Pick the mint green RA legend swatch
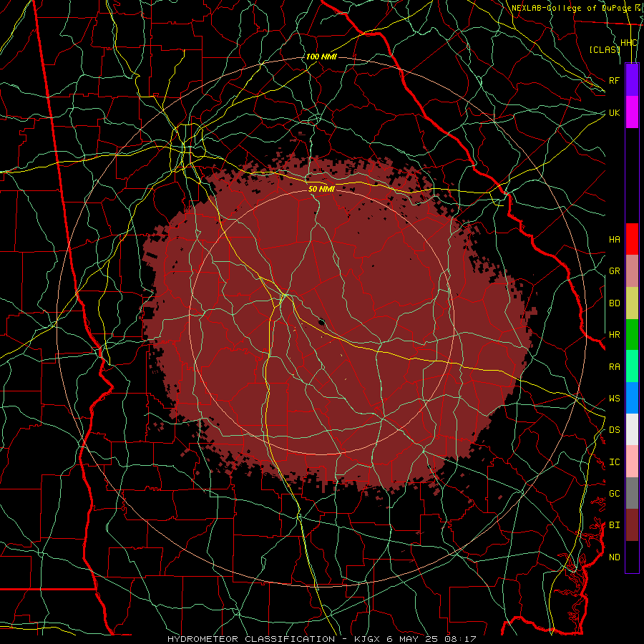644x644 pixels. point(632,366)
